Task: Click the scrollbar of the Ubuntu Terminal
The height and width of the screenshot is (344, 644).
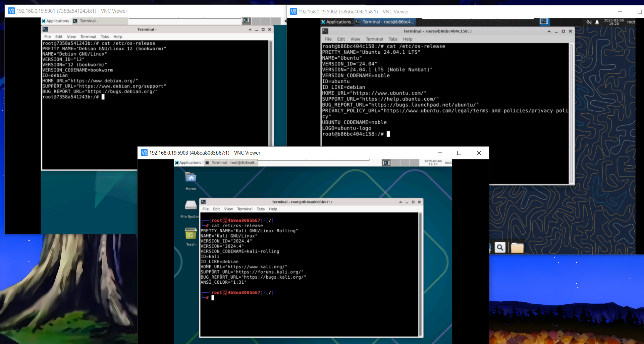Action: pyautogui.click(x=571, y=113)
